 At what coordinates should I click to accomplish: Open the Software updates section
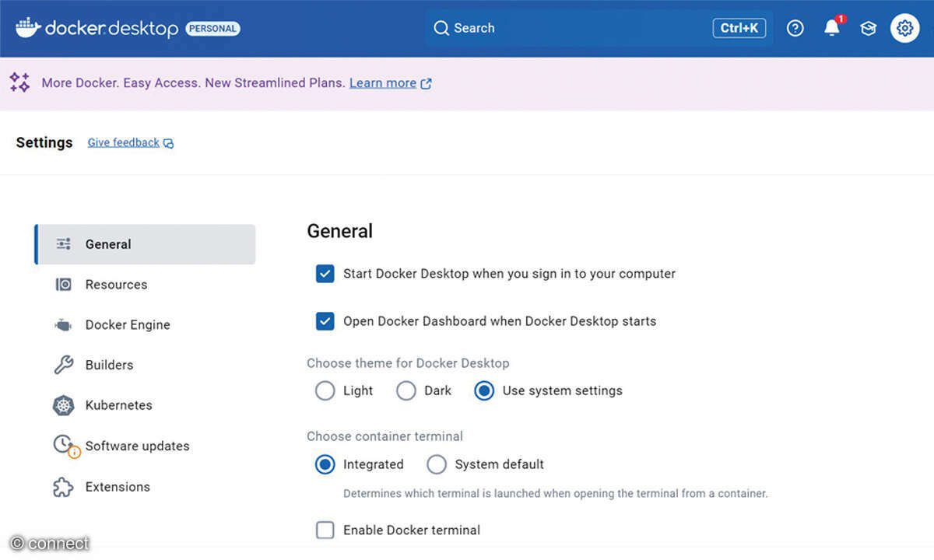(x=145, y=446)
